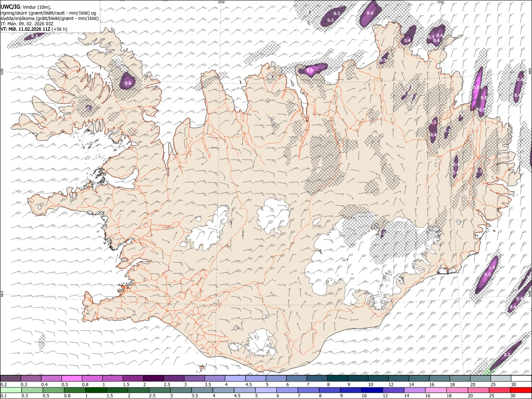Screen dimensions: 532x399
Task: Click upper scale swatch between 25 and 30
Action: coord(501,378)
